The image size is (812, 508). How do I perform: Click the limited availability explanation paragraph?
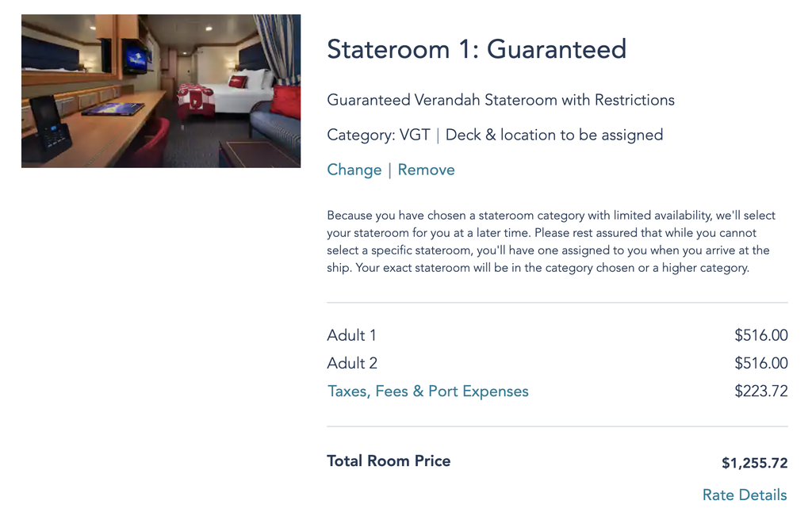(x=550, y=241)
